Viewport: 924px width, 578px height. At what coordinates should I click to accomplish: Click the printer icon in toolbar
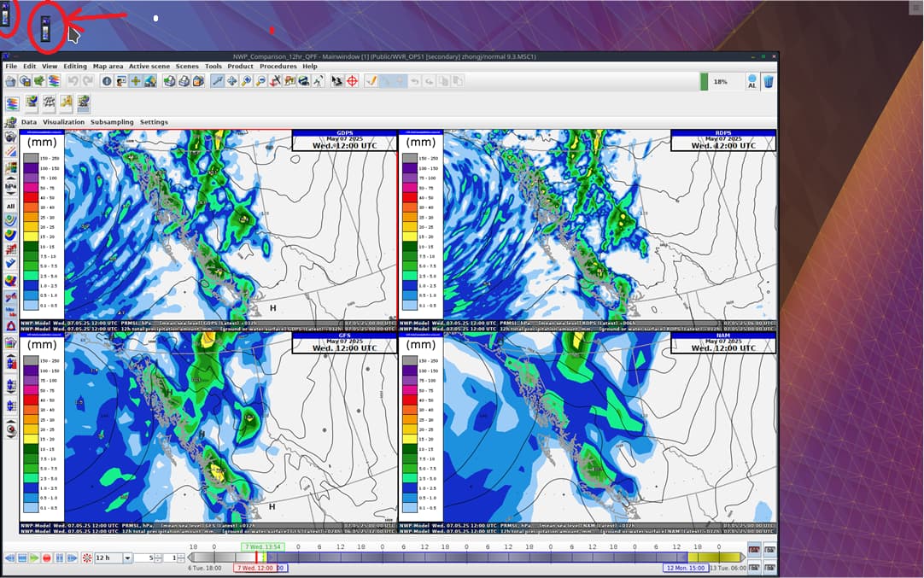pyautogui.click(x=184, y=81)
